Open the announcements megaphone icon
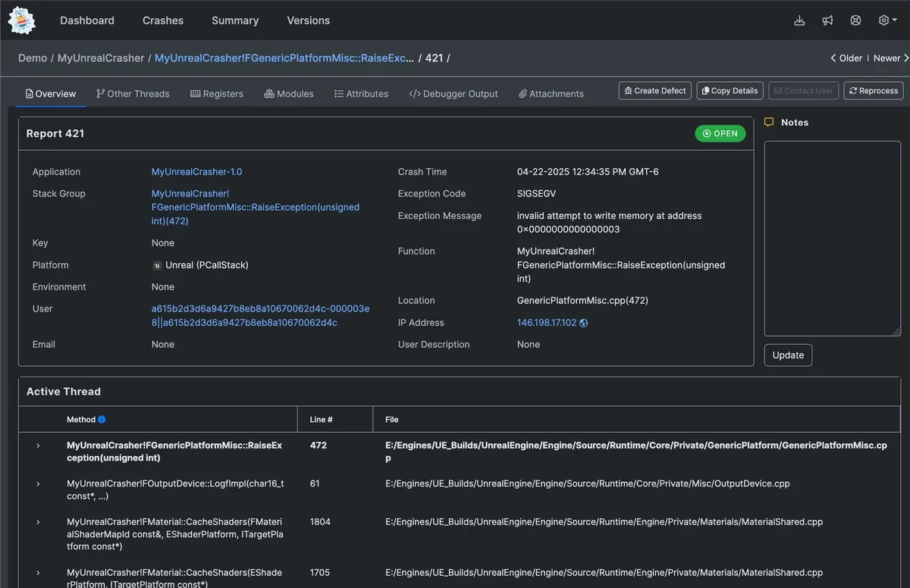The image size is (910, 588). (x=827, y=20)
